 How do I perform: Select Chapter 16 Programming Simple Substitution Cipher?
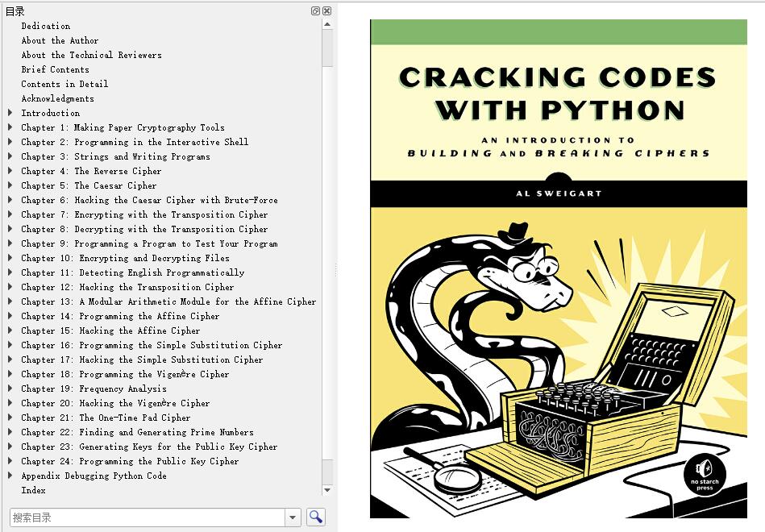(x=152, y=345)
